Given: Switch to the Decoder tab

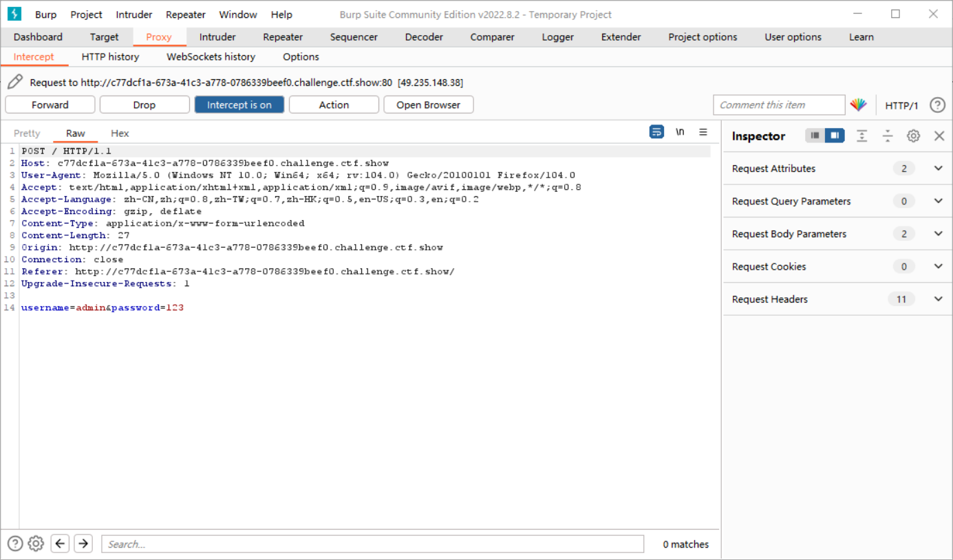Looking at the screenshot, I should 424,37.
